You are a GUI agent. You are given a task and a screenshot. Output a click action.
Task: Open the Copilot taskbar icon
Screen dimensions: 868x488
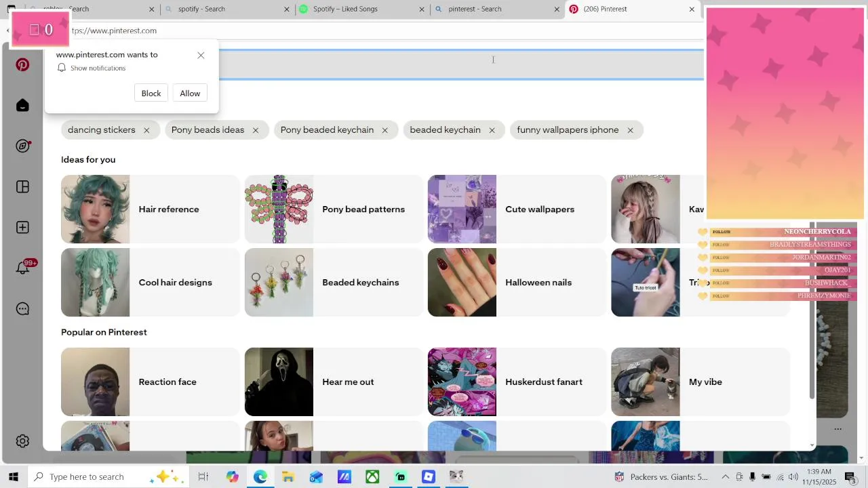(x=232, y=476)
